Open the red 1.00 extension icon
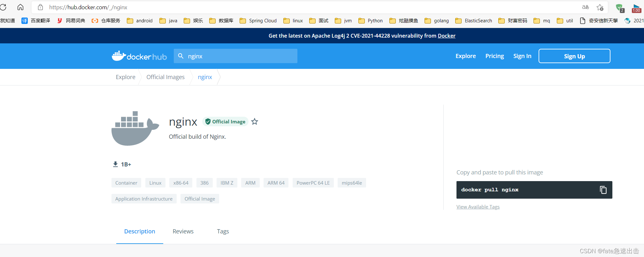The height and width of the screenshot is (257, 644). (636, 8)
